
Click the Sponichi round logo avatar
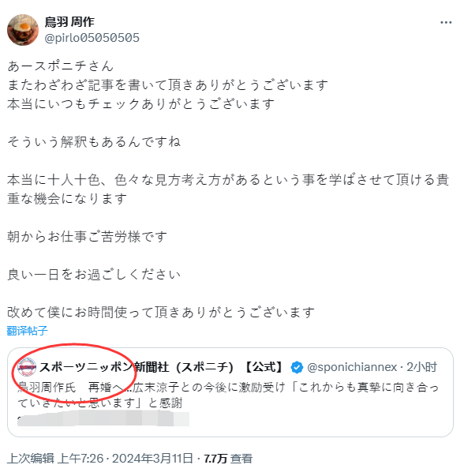point(27,367)
